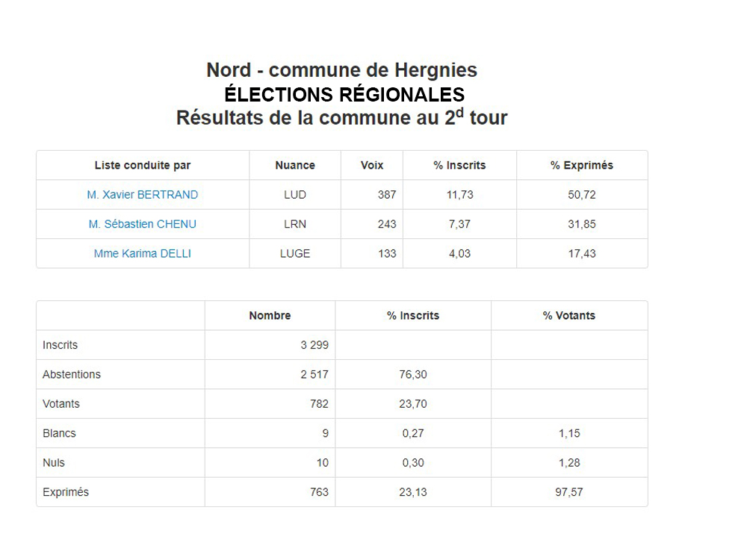Screen dimensions: 747x560
Task: Select the LRN nuance cell
Action: coord(295,224)
